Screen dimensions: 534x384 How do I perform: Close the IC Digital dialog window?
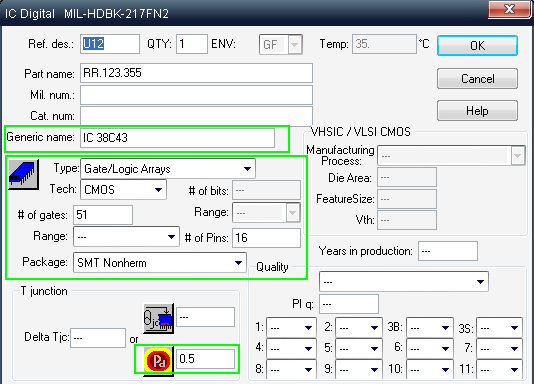click(x=508, y=9)
